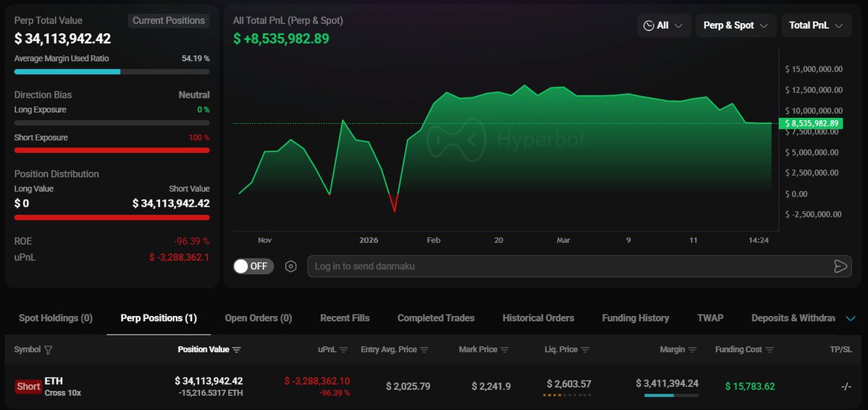The width and height of the screenshot is (868, 410).
Task: Toggle the danmaku OFF switch
Action: point(251,266)
